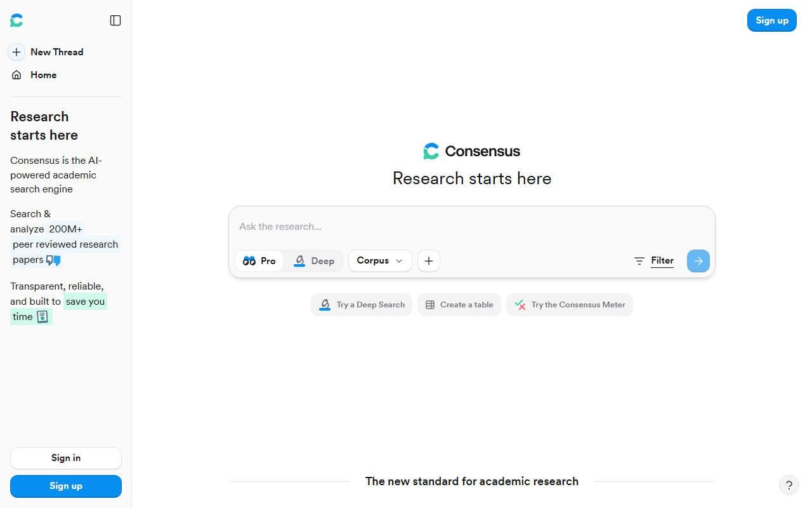This screenshot has width=812, height=508.
Task: Open Home via the house icon
Action: click(x=16, y=75)
